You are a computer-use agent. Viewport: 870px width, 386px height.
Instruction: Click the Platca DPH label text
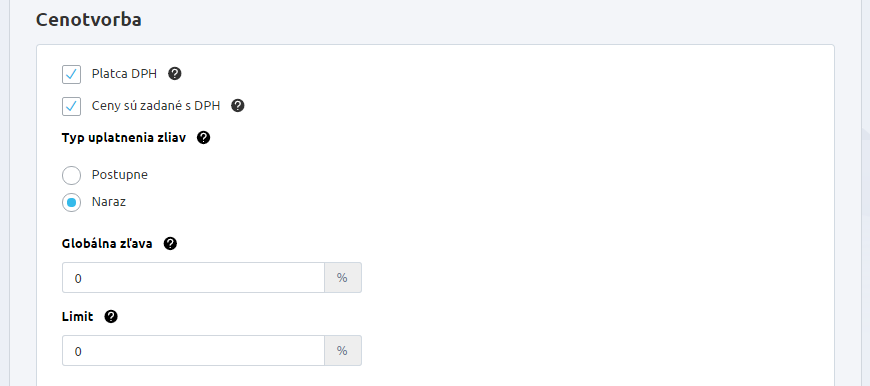click(124, 74)
